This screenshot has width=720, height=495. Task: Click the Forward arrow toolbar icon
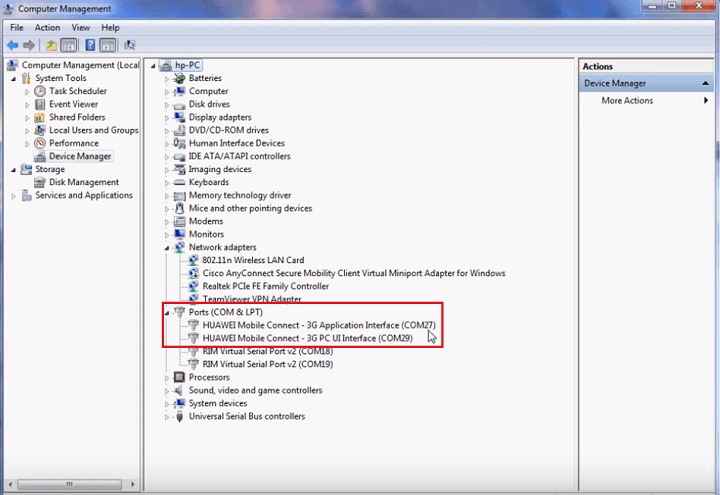tap(29, 45)
